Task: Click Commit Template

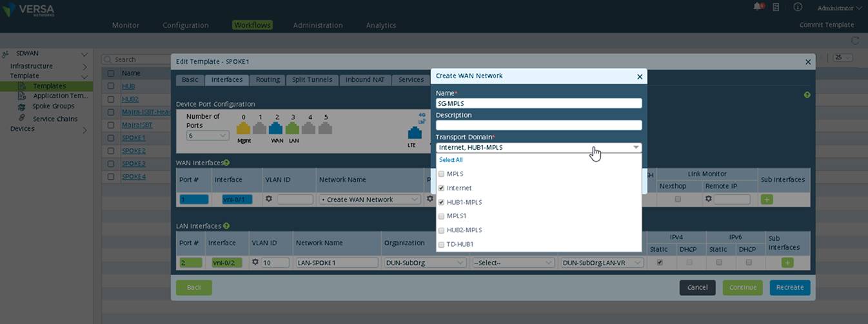Action: tap(827, 25)
